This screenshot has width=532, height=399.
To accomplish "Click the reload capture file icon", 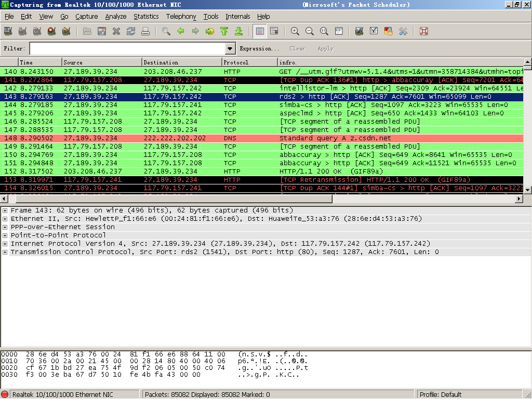I will click(131, 32).
